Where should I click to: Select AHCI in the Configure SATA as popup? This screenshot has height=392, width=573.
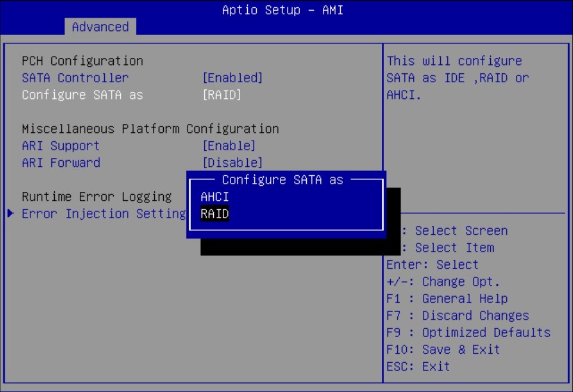pos(214,196)
